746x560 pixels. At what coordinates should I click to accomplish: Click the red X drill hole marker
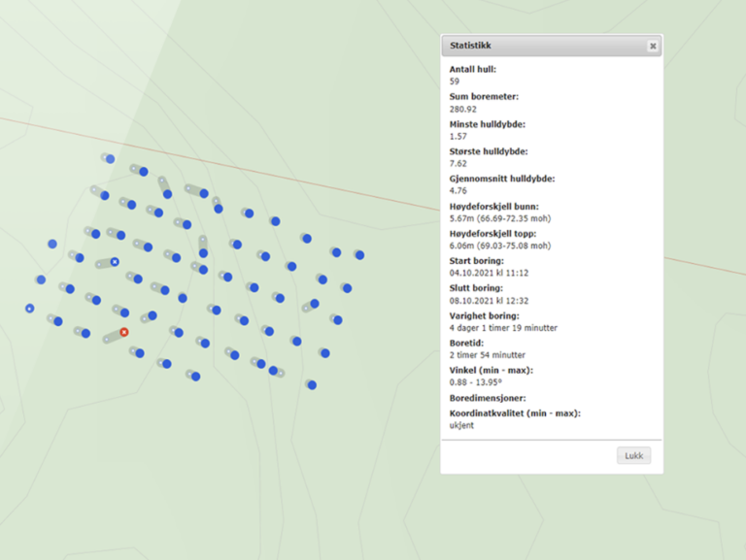coord(124,333)
